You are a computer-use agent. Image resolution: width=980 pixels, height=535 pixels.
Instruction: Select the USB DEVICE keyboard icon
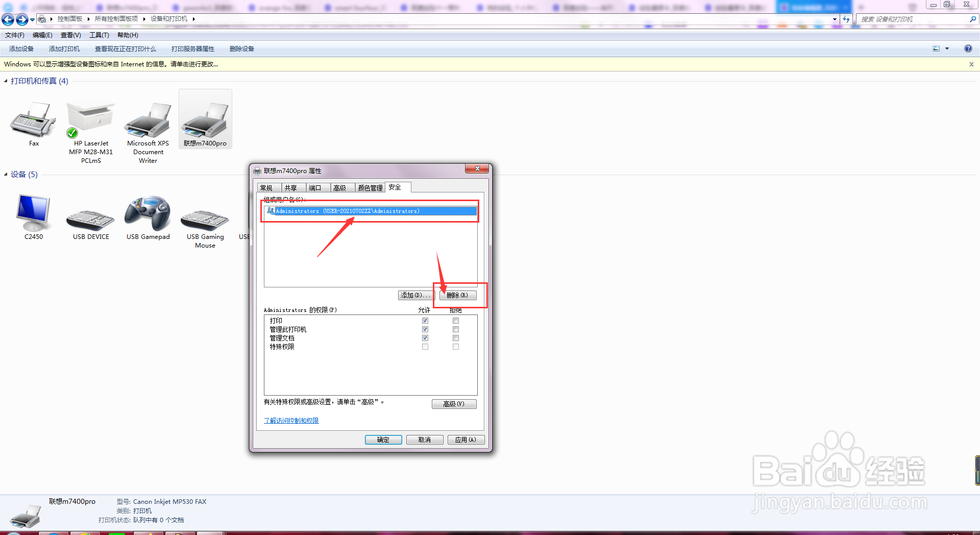(91, 221)
